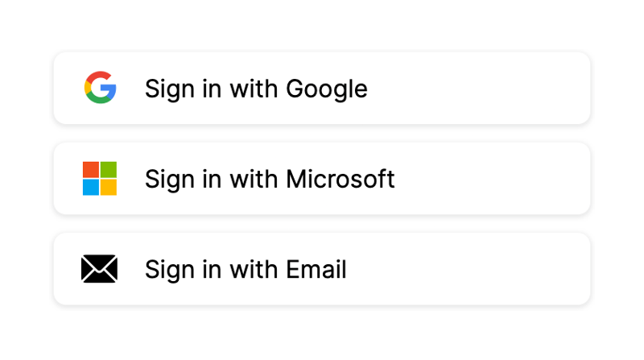The image size is (644, 360).
Task: Click the red square of Microsoft logo
Action: click(91, 169)
